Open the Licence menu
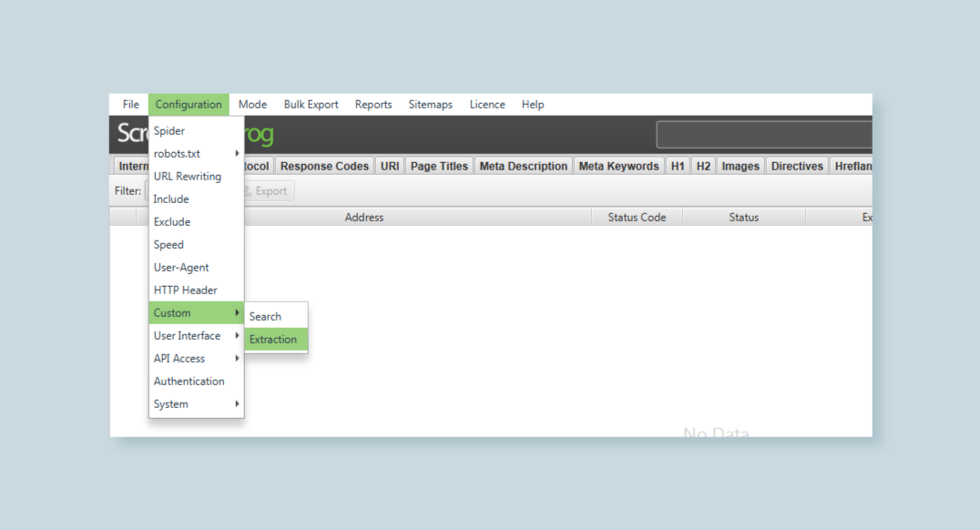The height and width of the screenshot is (530, 980). click(487, 105)
